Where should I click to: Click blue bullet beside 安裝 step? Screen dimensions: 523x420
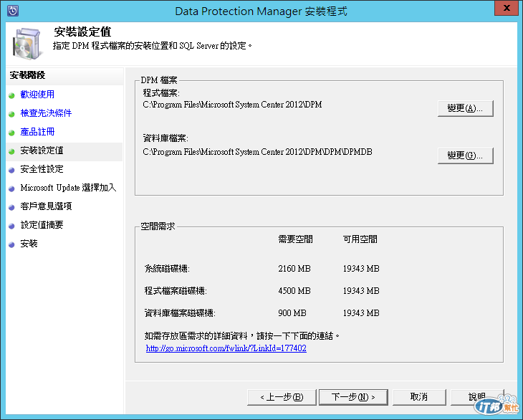pos(11,245)
